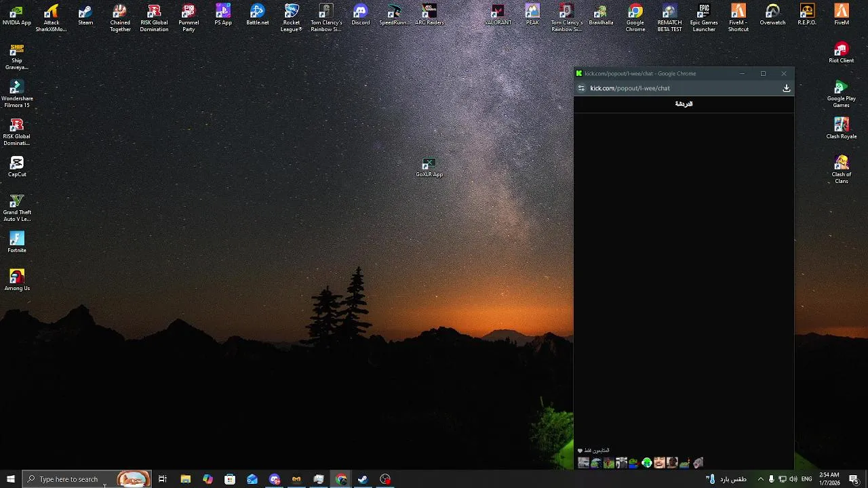Image resolution: width=868 pixels, height=488 pixels.
Task: View site information icon in Kick popout
Action: tap(581, 88)
